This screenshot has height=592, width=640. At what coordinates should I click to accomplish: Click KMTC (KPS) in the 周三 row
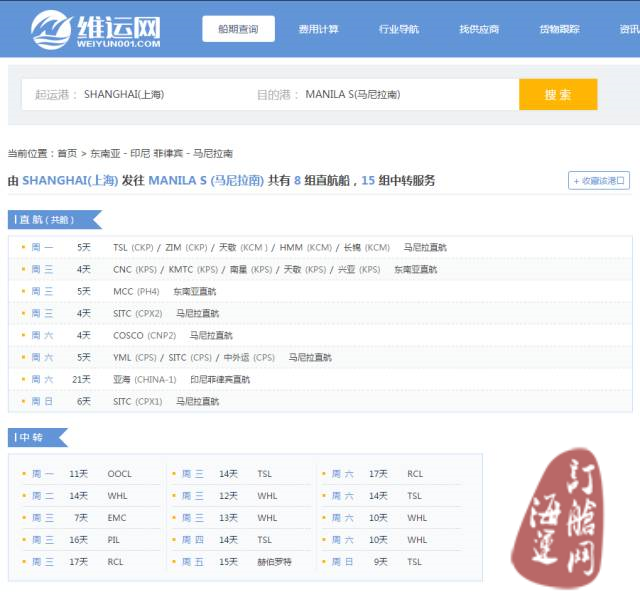(x=193, y=269)
